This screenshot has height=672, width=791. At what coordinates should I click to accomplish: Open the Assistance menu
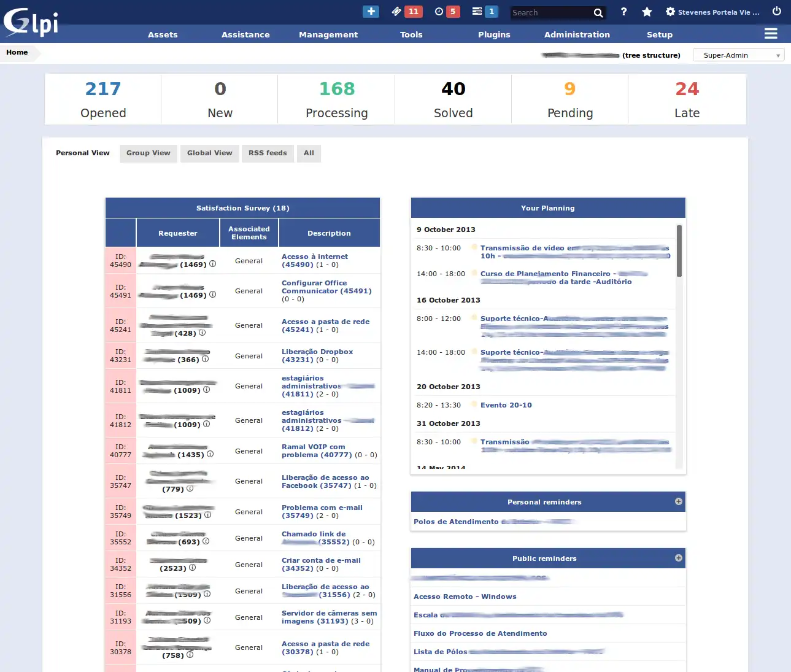point(245,34)
